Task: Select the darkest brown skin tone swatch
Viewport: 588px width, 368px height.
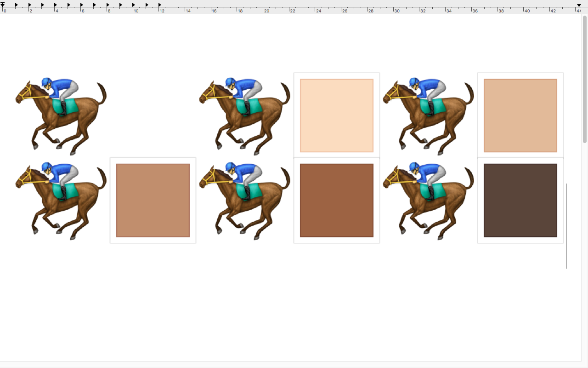Action: tap(520, 201)
